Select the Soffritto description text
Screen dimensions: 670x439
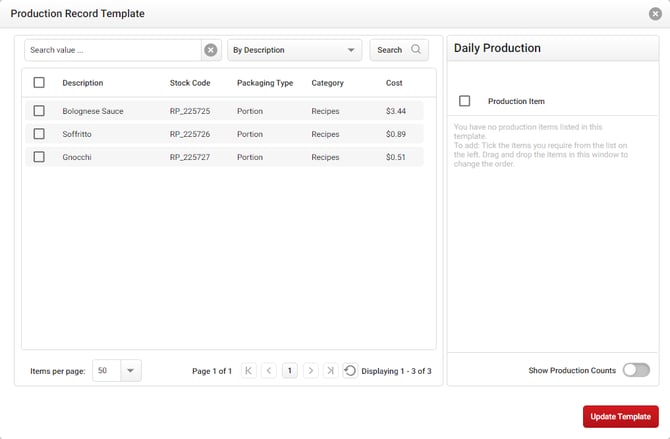77,134
